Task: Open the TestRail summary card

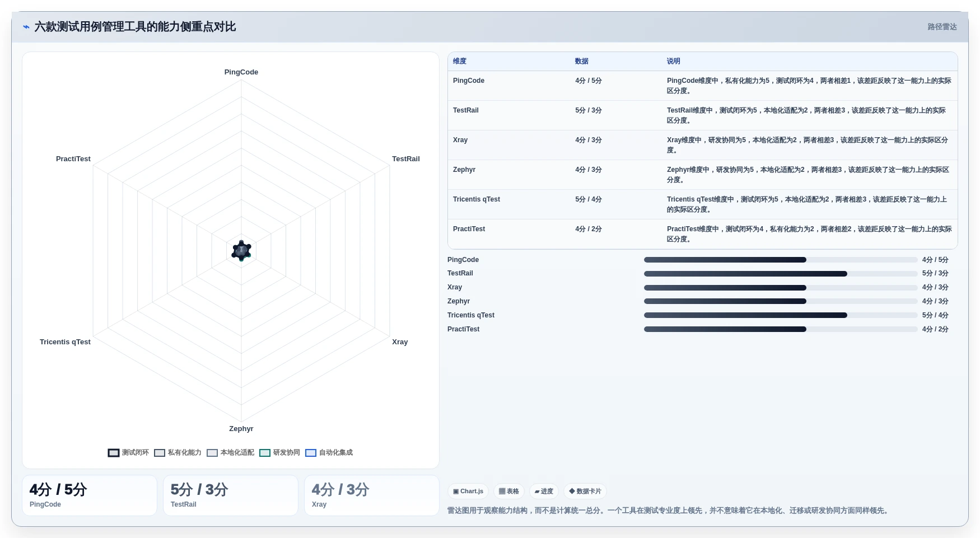Action: pyautogui.click(x=231, y=495)
